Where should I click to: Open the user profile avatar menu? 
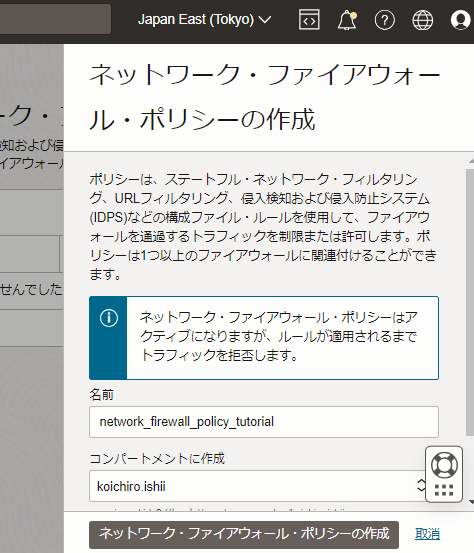tap(461, 20)
